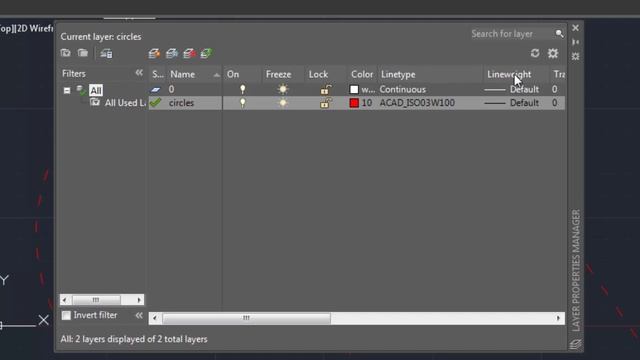Viewport: 640px width, 360px height.
Task: Toggle Freeze sun icon for layer 0
Action: click(x=282, y=89)
